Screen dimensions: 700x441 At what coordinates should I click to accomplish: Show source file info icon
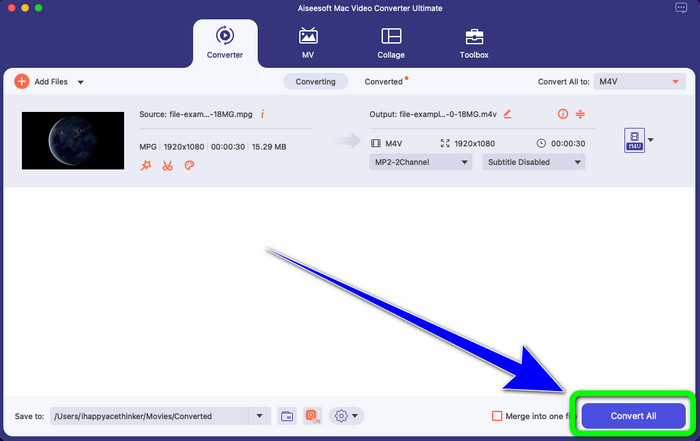(x=262, y=114)
